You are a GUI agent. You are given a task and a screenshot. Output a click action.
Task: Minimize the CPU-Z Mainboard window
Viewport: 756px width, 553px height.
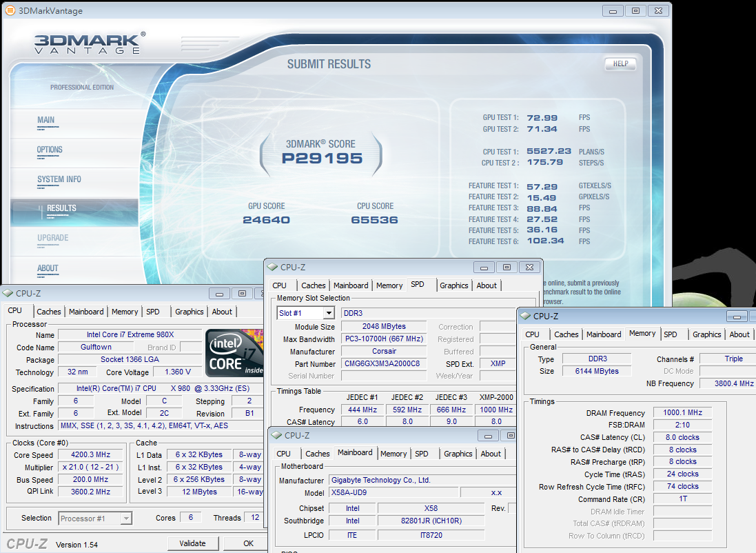point(488,436)
